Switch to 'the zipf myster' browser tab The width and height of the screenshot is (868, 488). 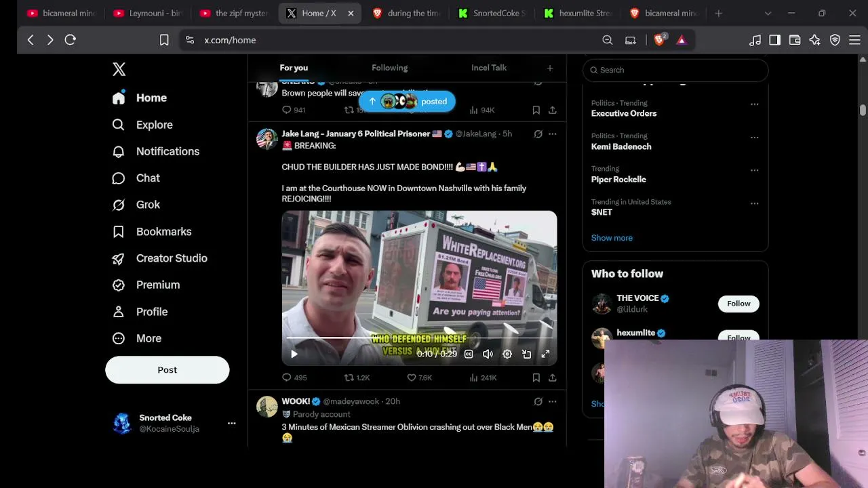[235, 13]
